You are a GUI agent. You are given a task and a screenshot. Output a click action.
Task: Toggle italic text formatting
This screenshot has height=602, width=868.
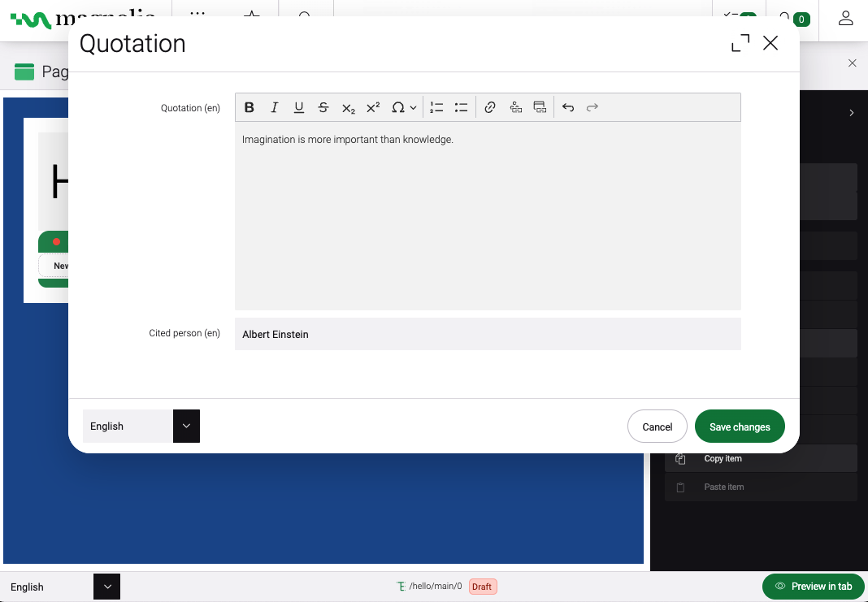click(275, 107)
